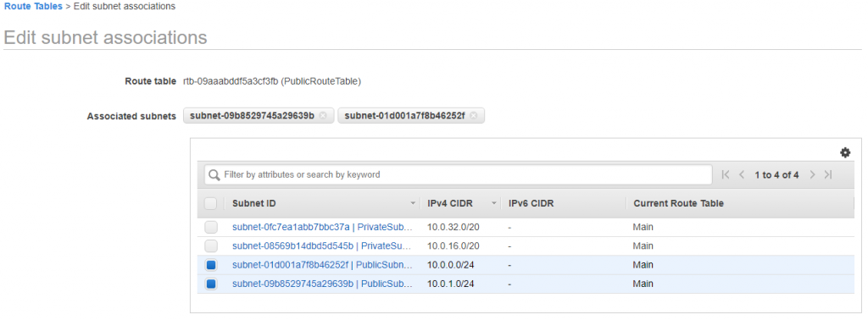Check subnet-08569b14dbd5d545b row checkbox
Image resolution: width=868 pixels, height=320 pixels.
pyautogui.click(x=211, y=246)
